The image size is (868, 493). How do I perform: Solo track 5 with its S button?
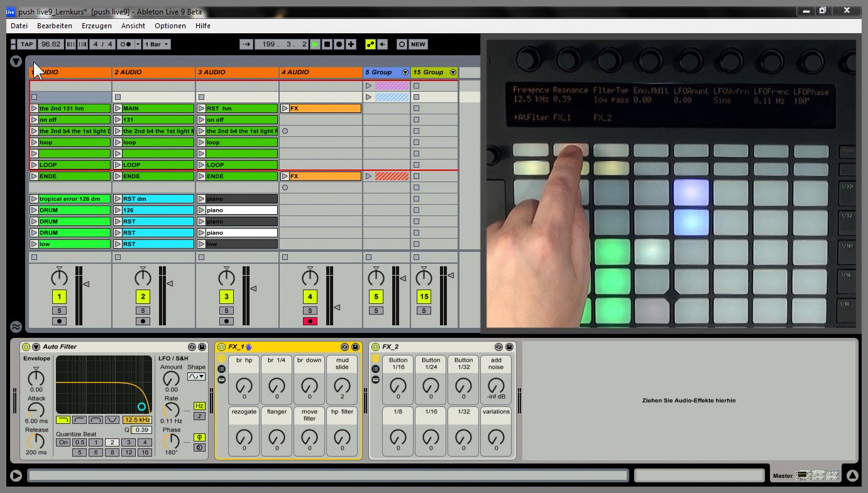click(x=376, y=311)
